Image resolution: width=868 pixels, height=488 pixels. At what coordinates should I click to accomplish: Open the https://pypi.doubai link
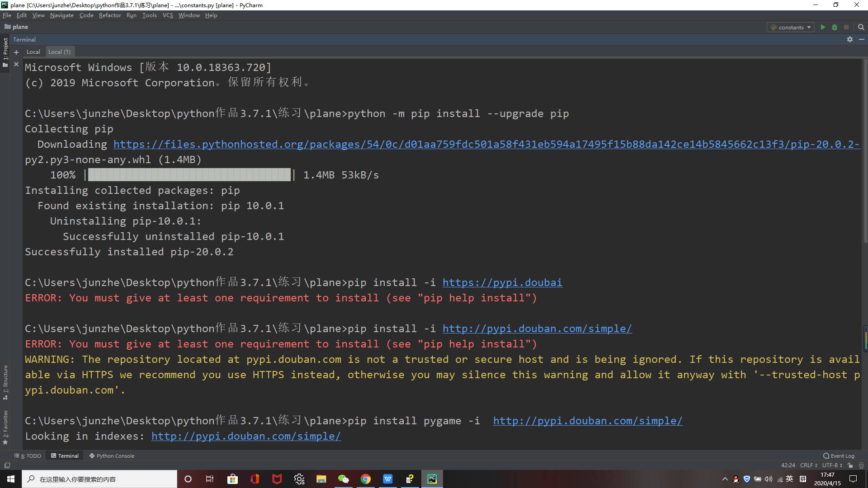click(502, 283)
